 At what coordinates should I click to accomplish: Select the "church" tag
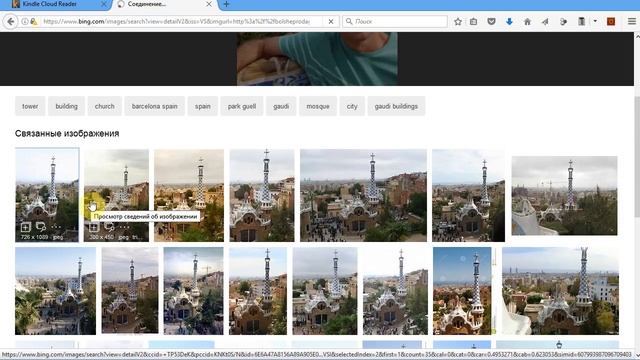(x=104, y=106)
